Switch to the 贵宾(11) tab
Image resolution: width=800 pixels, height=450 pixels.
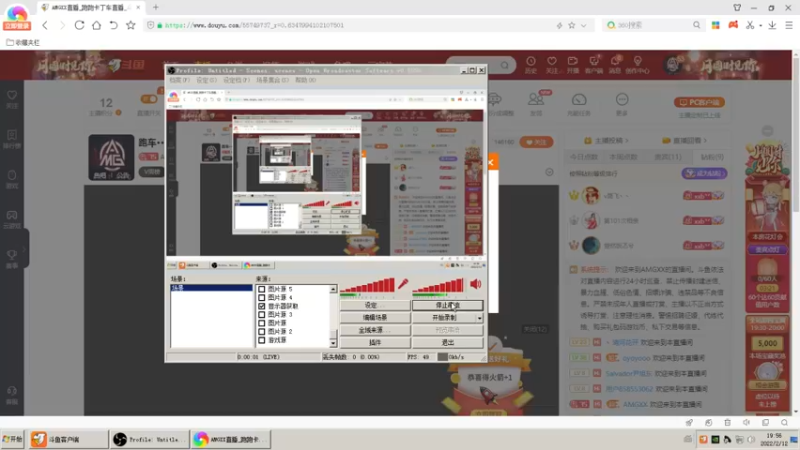[667, 157]
